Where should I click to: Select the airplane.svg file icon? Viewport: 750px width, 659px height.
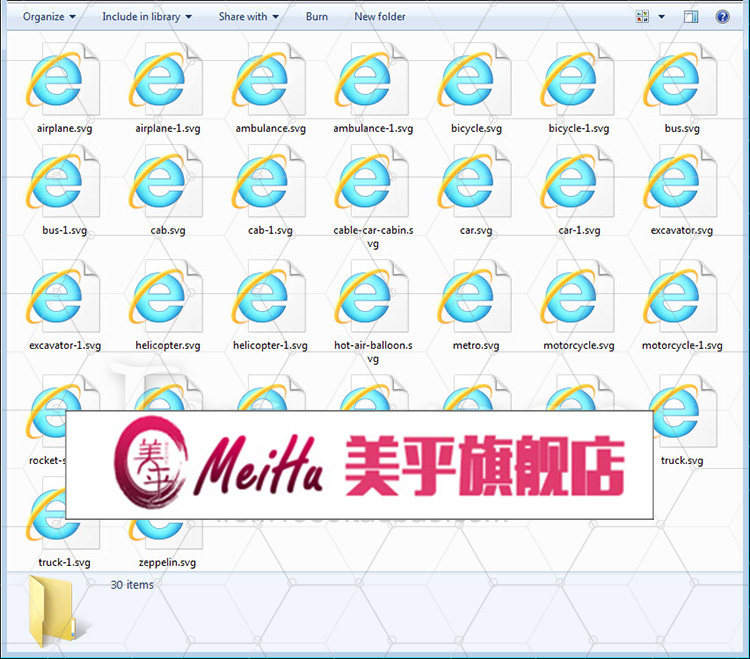(63, 79)
